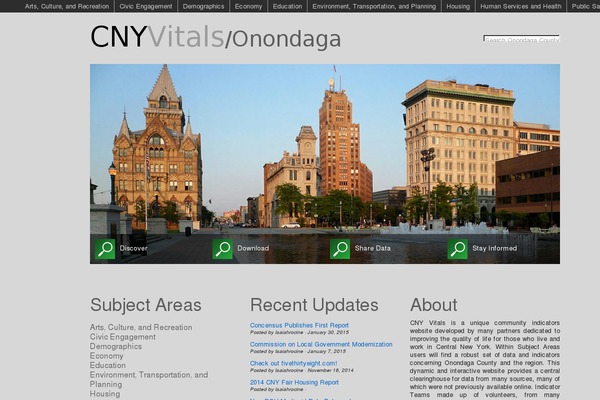Select Housing in top navigation bar
The width and height of the screenshot is (600, 400).
[x=458, y=6]
